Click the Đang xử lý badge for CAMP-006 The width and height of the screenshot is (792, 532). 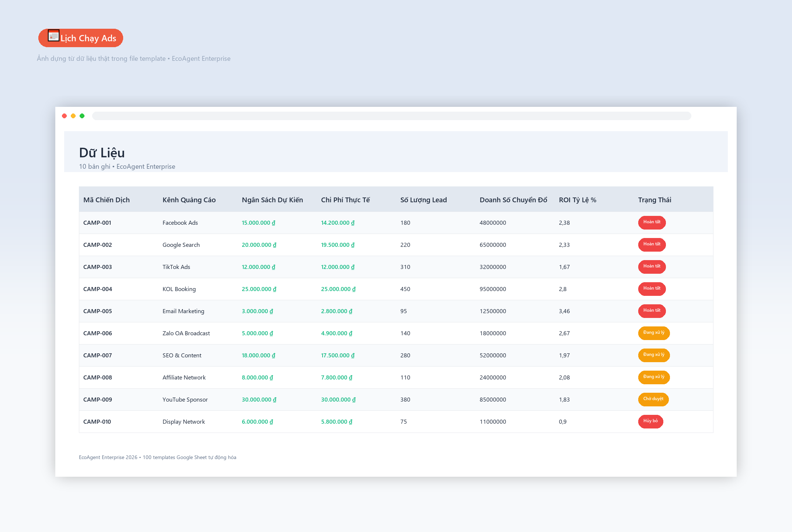[x=654, y=333]
